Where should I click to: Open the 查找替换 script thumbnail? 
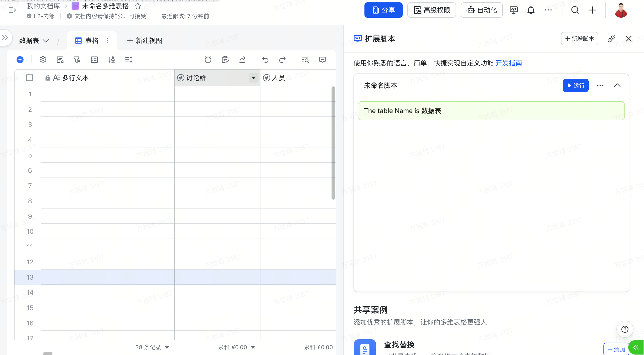point(365,347)
